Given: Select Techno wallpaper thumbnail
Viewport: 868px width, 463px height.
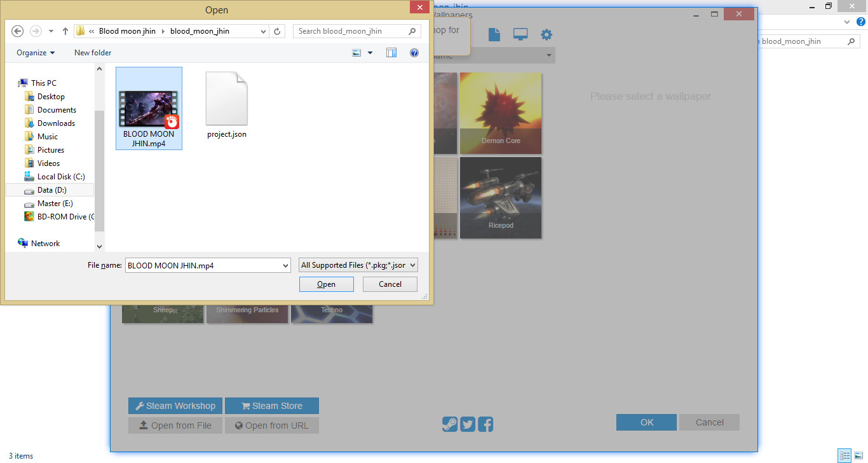Looking at the screenshot, I should [x=332, y=314].
